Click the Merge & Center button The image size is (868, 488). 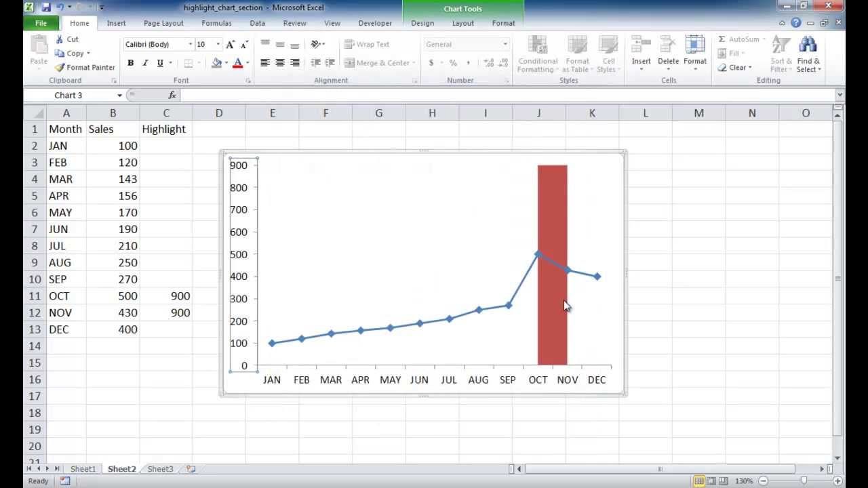tap(377, 63)
